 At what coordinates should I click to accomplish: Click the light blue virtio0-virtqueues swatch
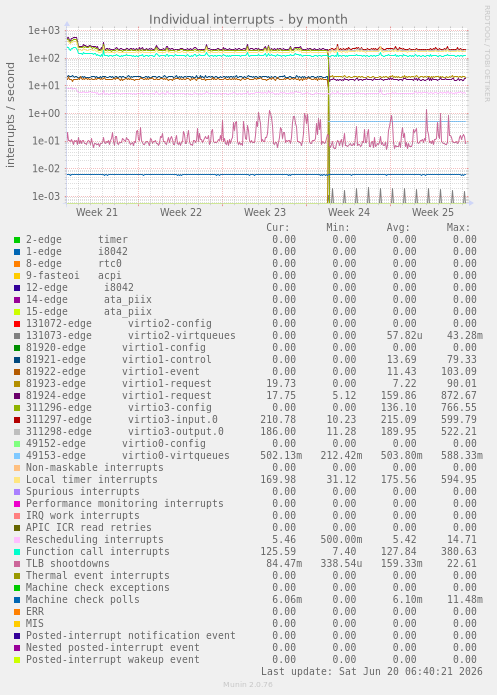coord(17,456)
